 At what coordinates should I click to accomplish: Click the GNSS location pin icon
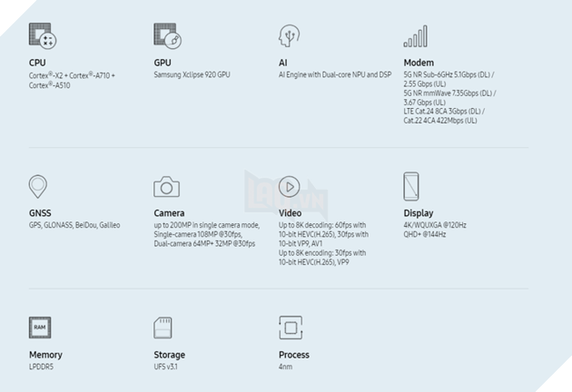(x=38, y=188)
